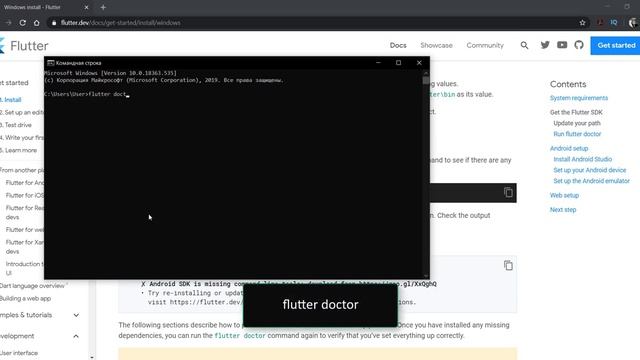Click the Get started button

pos(616,45)
